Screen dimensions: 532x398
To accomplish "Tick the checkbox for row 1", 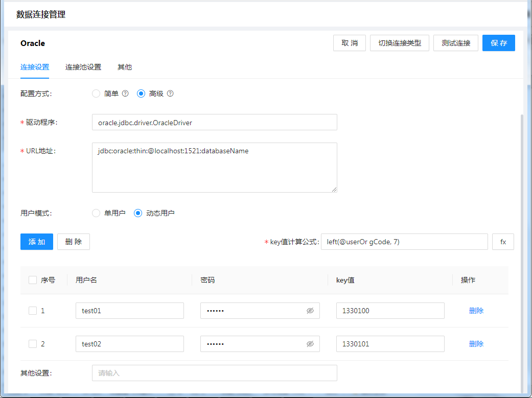I will tap(33, 311).
